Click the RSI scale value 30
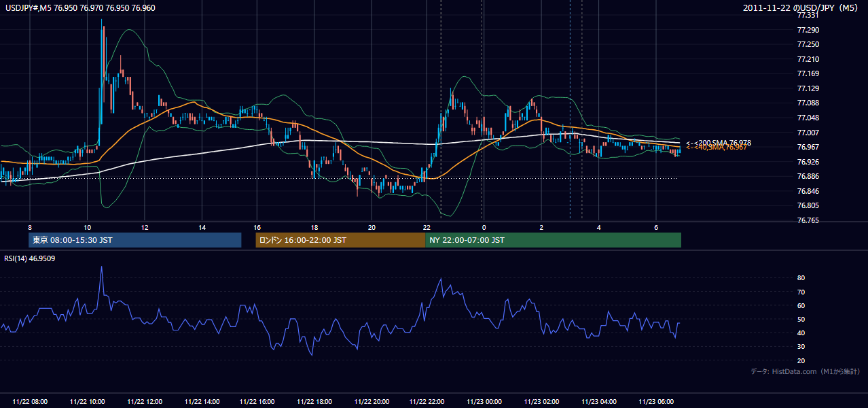Viewport: 868px width, 408px height. (x=801, y=347)
